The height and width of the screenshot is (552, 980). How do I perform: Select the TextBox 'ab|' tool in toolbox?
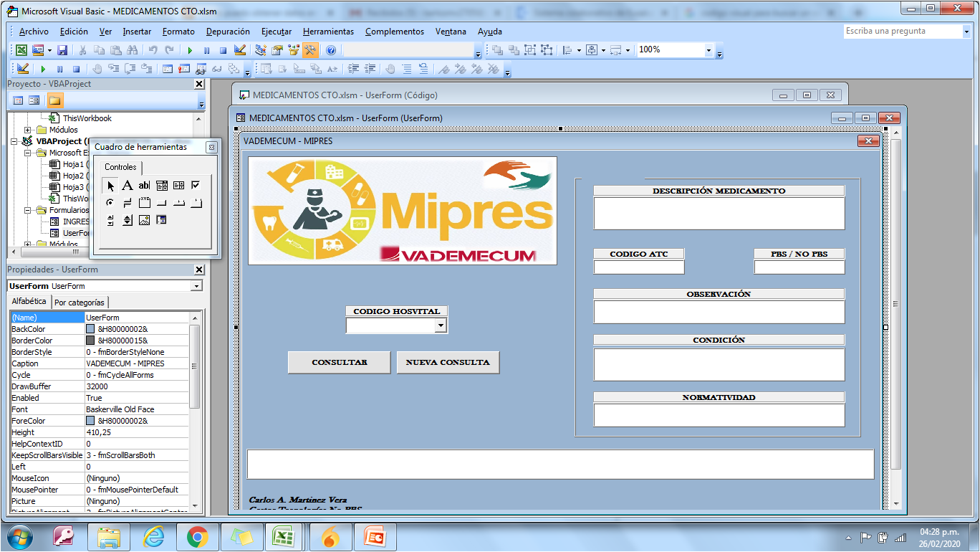tap(144, 186)
